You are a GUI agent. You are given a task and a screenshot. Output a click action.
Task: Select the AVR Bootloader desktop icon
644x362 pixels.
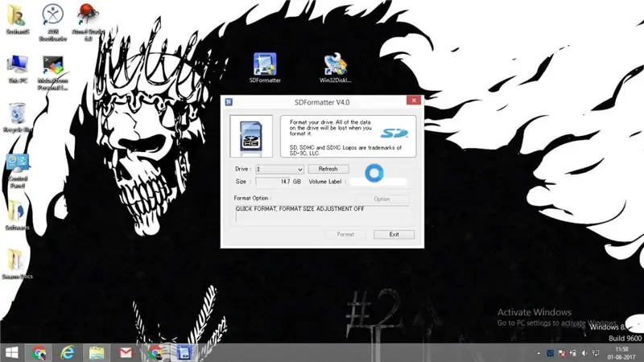tap(52, 22)
